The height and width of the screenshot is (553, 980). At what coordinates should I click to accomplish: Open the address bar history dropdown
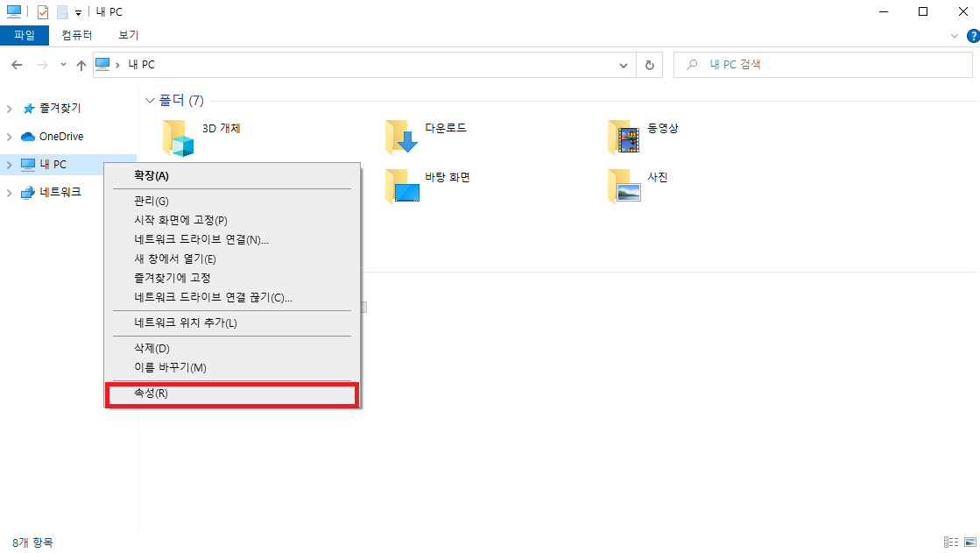pos(624,65)
